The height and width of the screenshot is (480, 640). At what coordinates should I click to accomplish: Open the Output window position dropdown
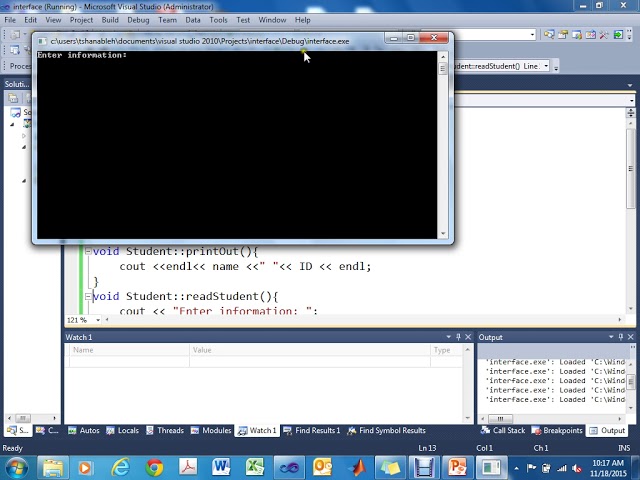click(611, 337)
